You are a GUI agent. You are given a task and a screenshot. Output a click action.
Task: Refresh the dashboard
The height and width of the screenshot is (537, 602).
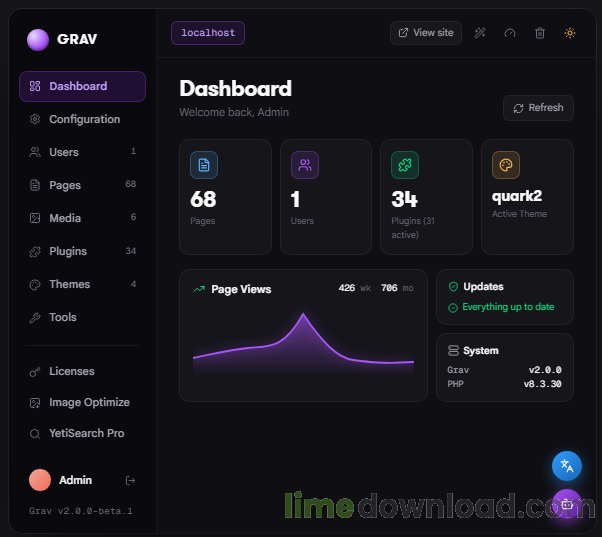point(538,108)
